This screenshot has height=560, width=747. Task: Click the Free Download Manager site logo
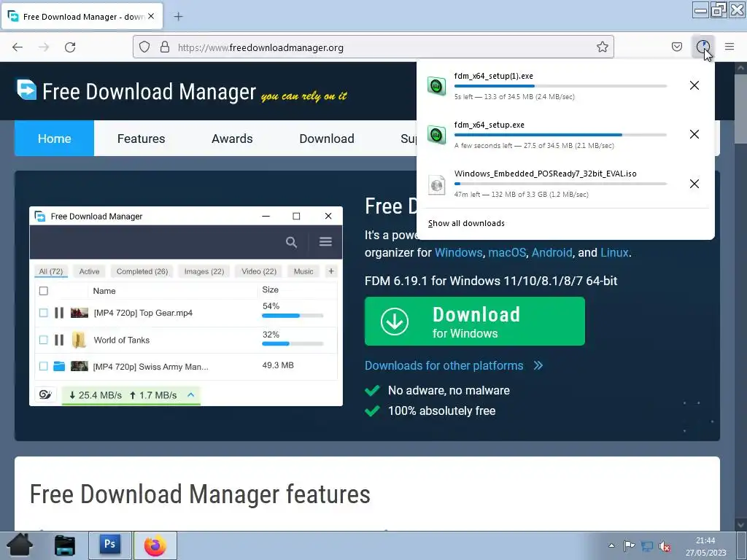[26, 90]
